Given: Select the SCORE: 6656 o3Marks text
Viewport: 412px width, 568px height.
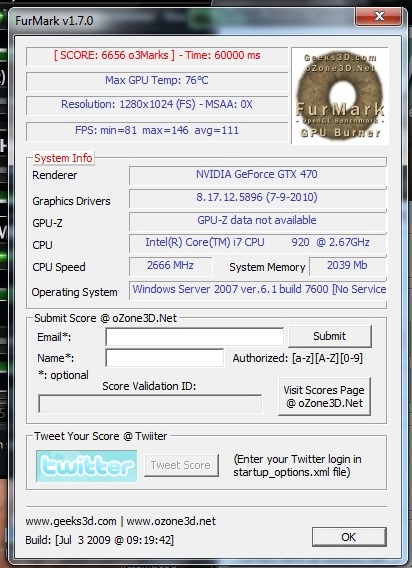Looking at the screenshot, I should (114, 55).
